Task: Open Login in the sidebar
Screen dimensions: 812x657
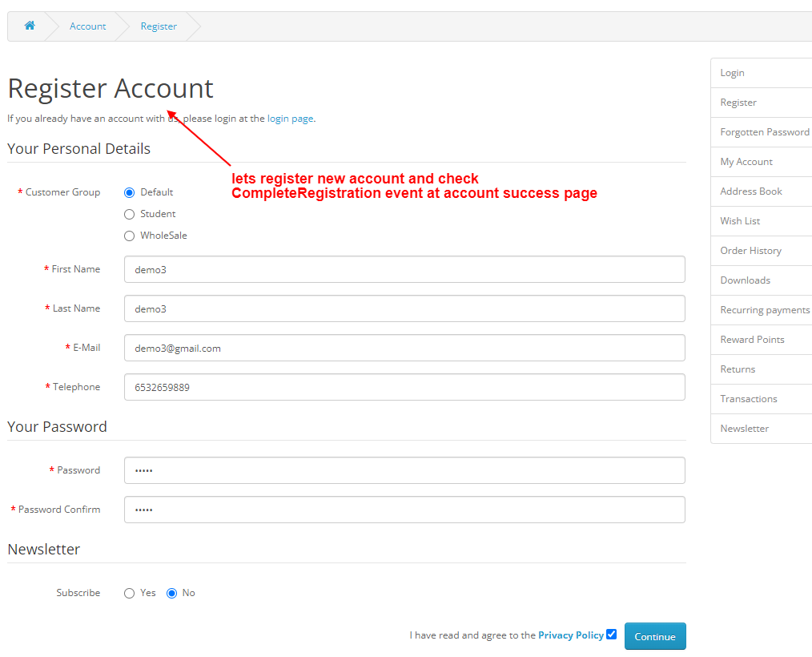Action: pyautogui.click(x=762, y=73)
